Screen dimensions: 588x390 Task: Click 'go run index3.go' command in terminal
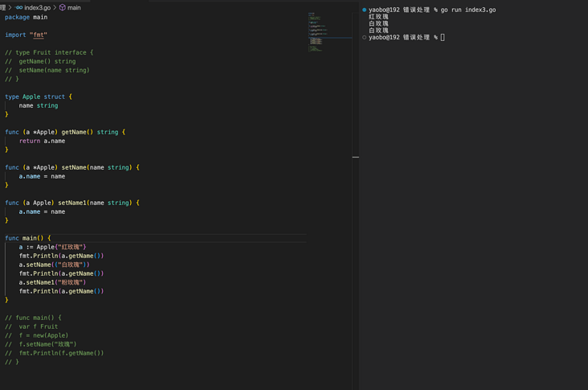point(468,10)
